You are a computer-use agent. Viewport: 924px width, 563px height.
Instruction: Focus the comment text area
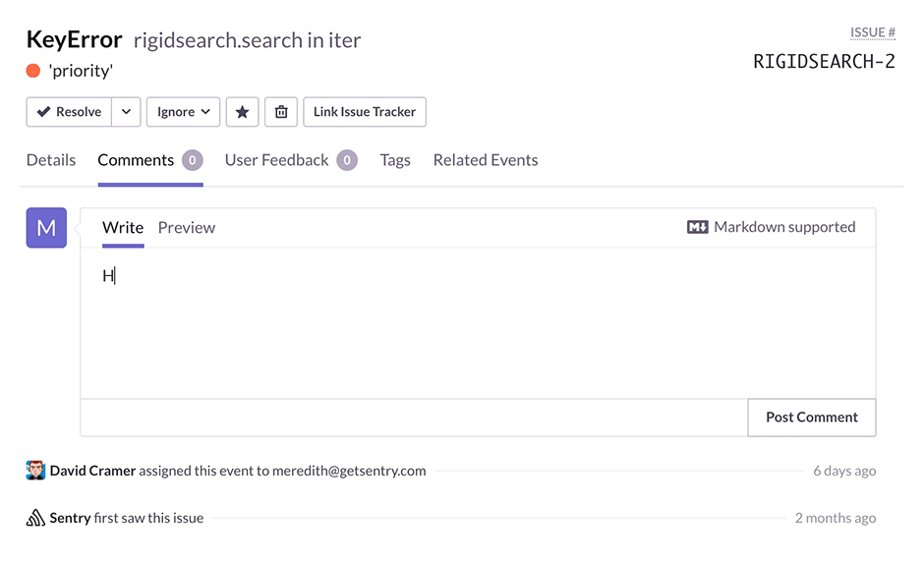click(x=478, y=323)
